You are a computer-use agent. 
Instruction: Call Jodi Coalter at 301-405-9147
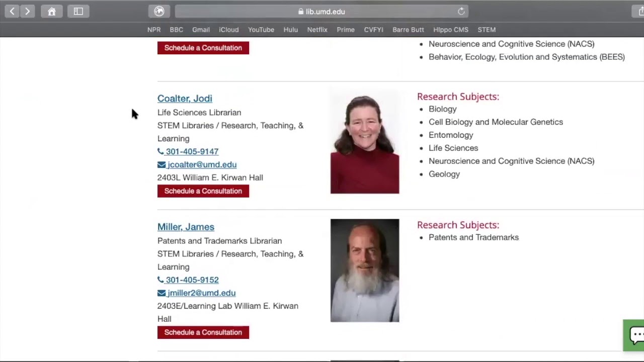coord(192,151)
